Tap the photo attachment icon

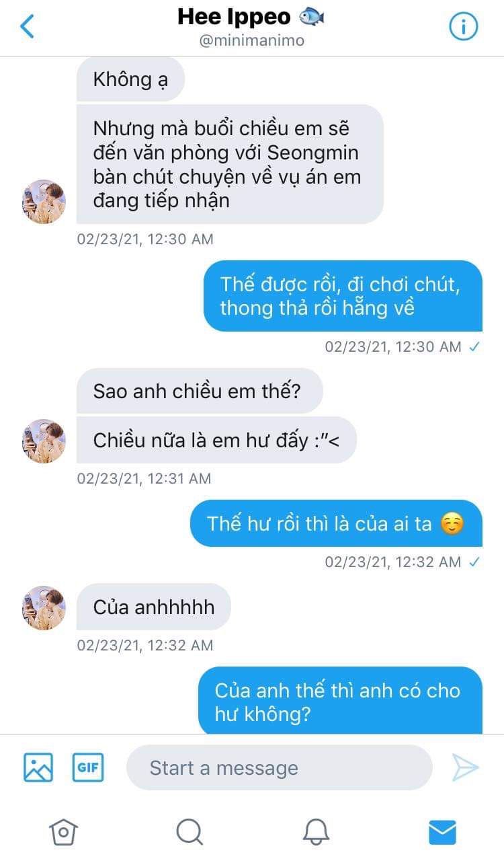pyautogui.click(x=38, y=767)
